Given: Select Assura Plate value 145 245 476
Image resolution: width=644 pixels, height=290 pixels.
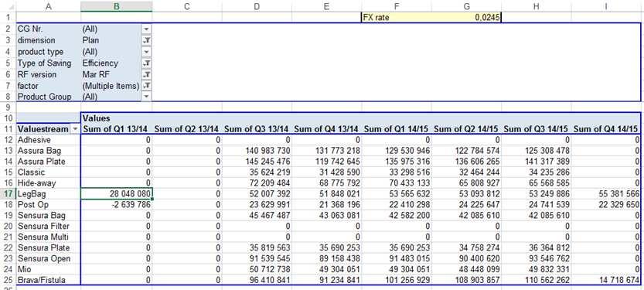Looking at the screenshot, I should 257,162.
